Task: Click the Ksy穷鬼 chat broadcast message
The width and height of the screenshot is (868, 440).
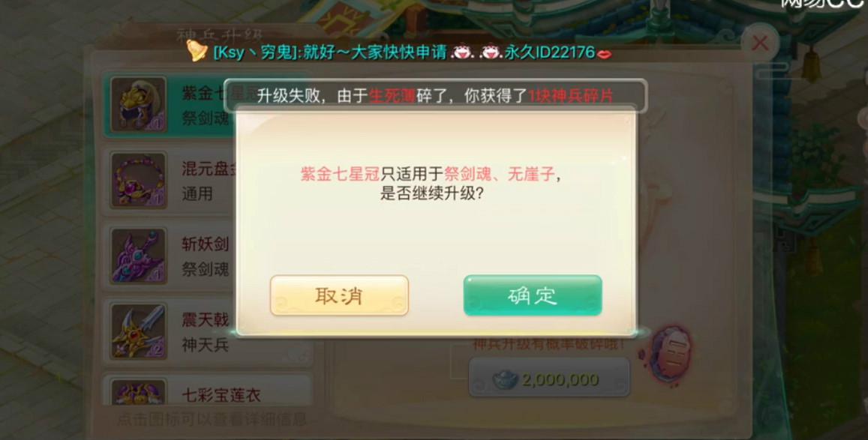Action: (x=413, y=52)
